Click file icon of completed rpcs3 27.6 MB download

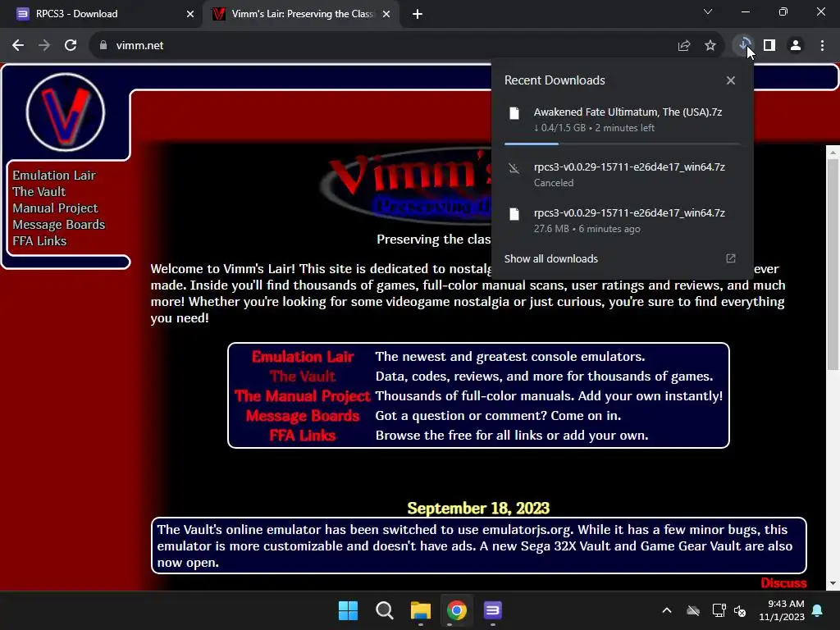[x=514, y=214]
